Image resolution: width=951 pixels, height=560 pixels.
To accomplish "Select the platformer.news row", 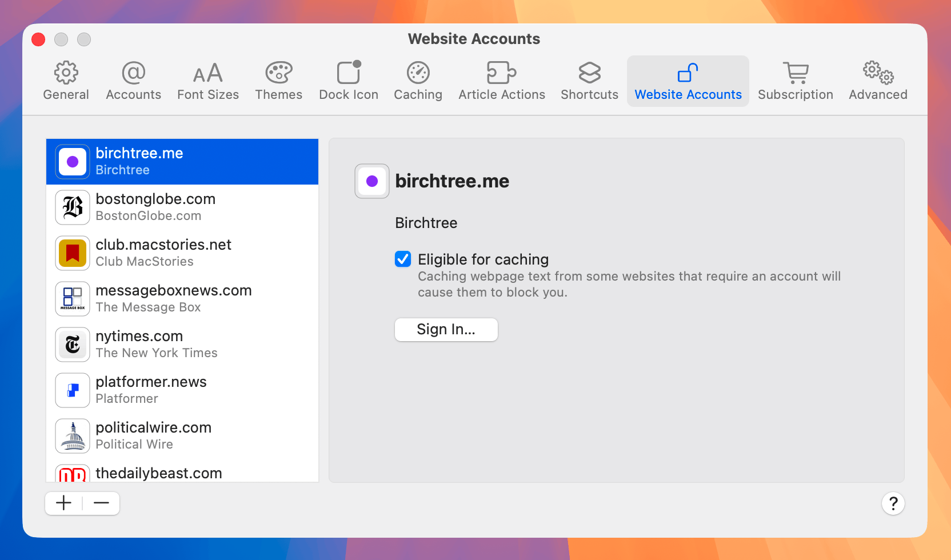I will click(x=182, y=390).
